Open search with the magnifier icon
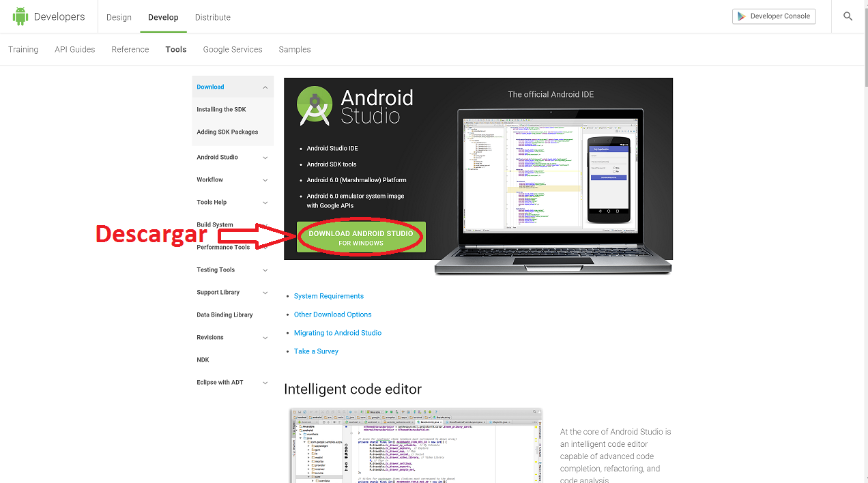Screen dimensions: 868x483 848,16
